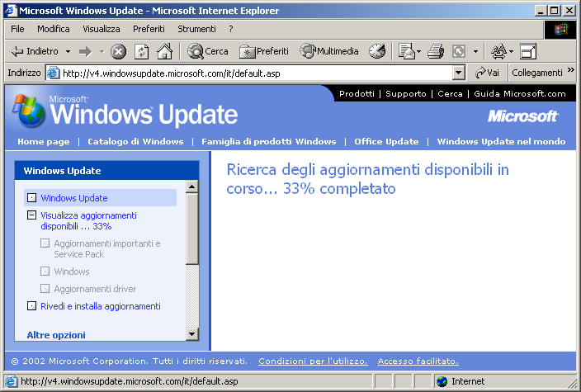Click the Microsoft logo on the banner
581x392 pixels.
(522, 116)
